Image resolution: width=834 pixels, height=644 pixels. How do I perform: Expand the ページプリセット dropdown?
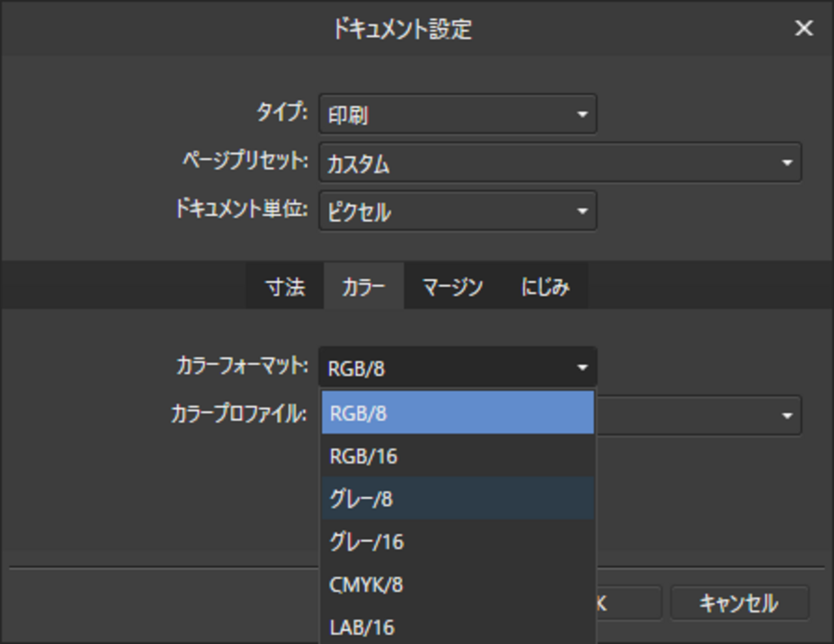pyautogui.click(x=559, y=163)
